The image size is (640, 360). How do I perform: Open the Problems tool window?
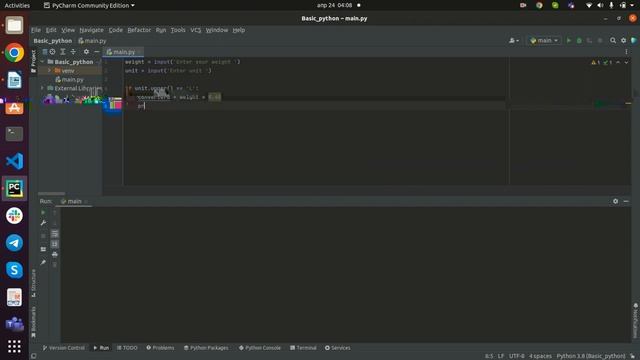click(x=160, y=348)
